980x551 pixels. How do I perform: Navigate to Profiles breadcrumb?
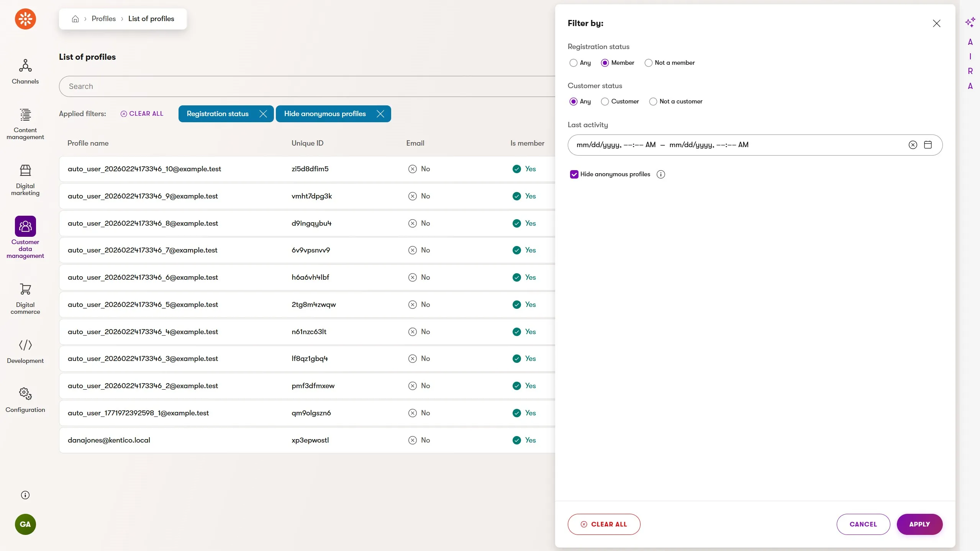click(103, 19)
